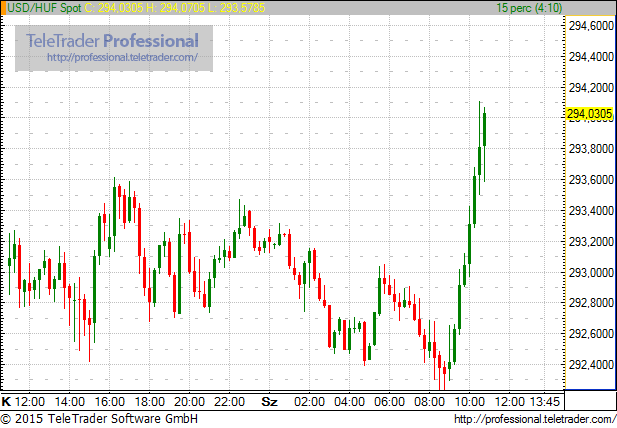Click the 20:00 time axis label

pyautogui.click(x=190, y=402)
